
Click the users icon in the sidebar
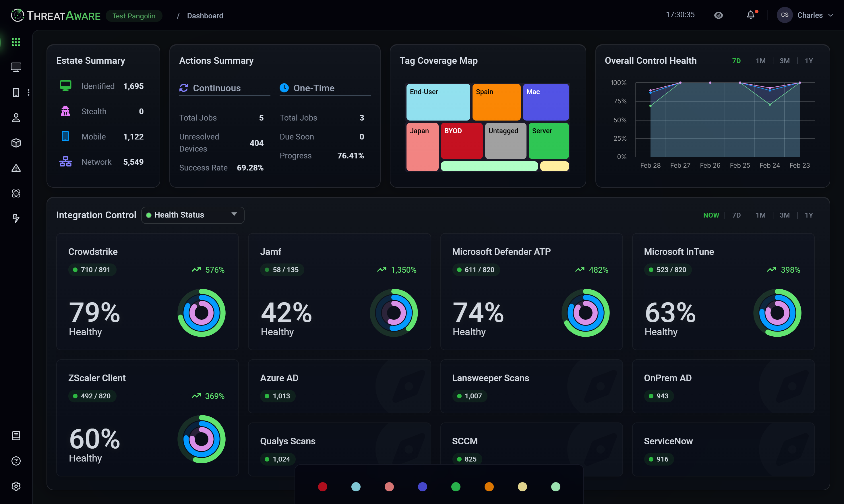point(16,118)
